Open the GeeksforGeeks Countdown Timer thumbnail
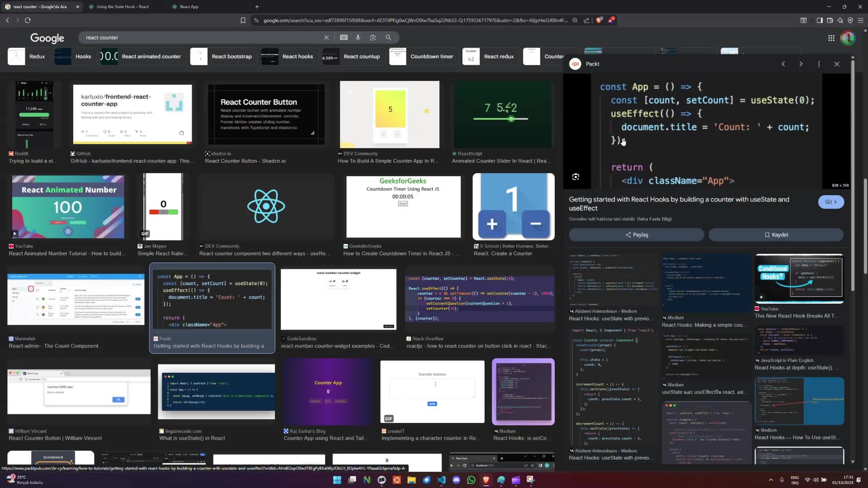 pyautogui.click(x=403, y=207)
